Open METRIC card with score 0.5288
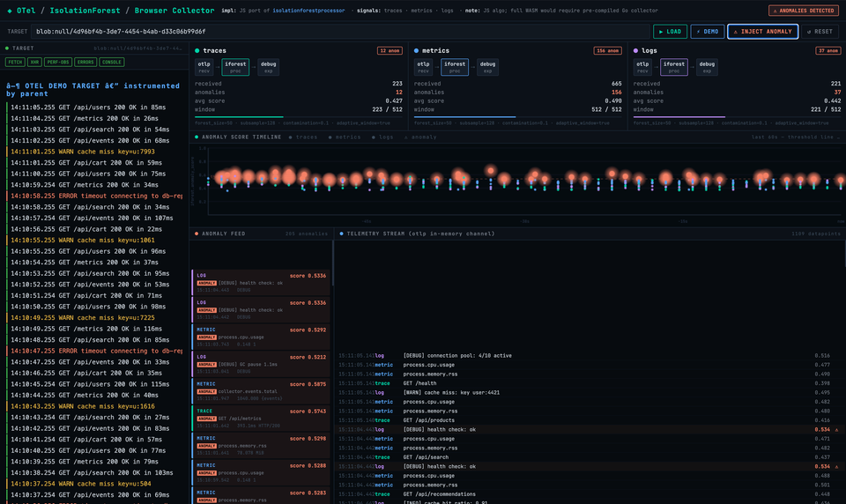 pyautogui.click(x=261, y=472)
